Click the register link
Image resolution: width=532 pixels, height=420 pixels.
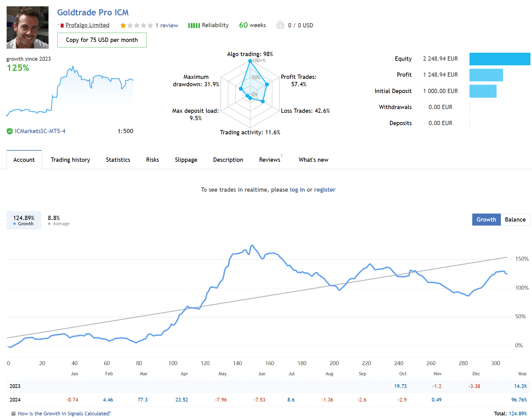[324, 190]
